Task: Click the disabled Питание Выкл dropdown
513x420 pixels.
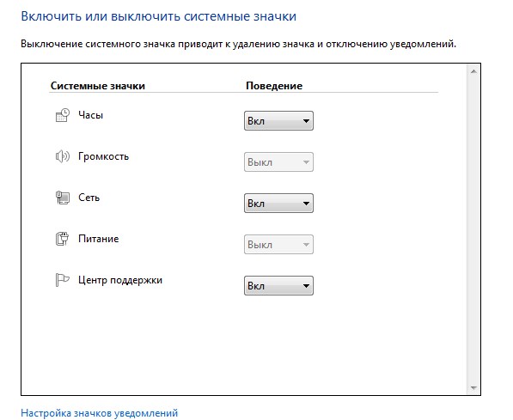Action: 278,244
